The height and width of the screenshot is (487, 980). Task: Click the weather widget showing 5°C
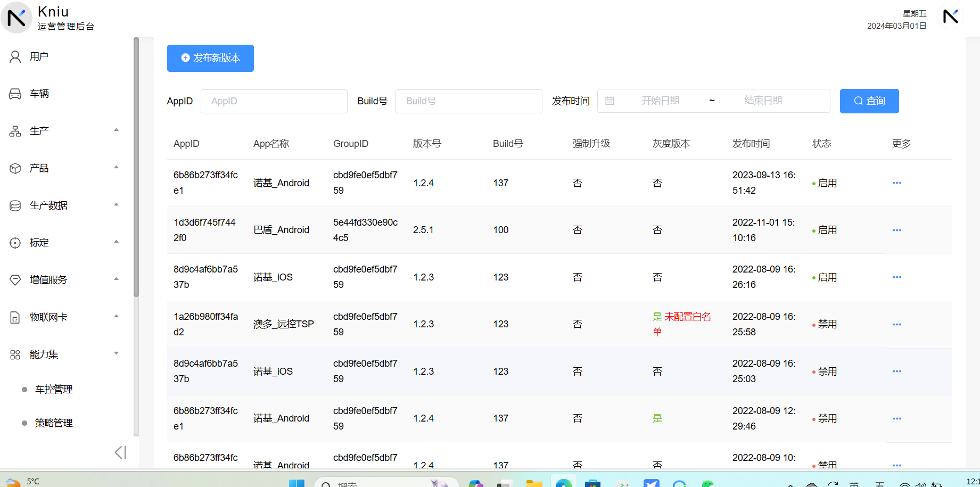pyautogui.click(x=21, y=482)
